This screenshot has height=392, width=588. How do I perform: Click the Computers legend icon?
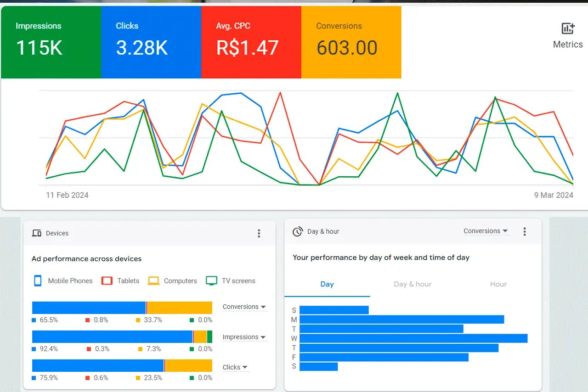coord(153,280)
